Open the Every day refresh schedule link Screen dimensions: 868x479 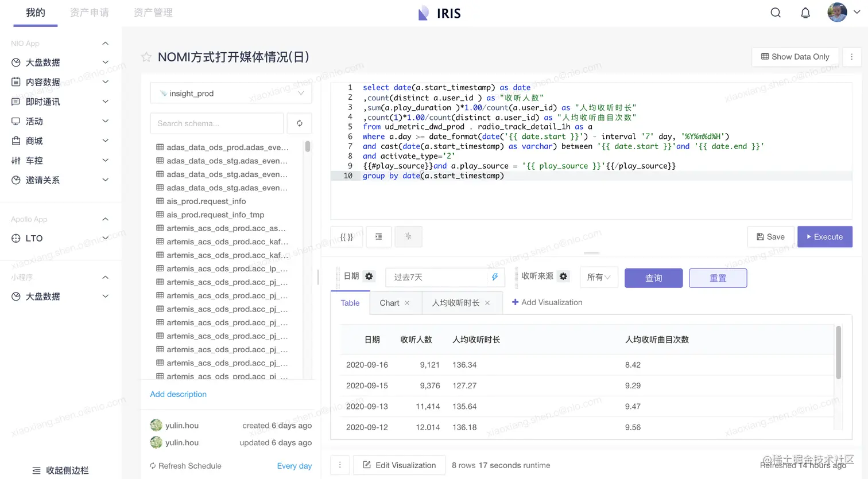[x=294, y=466]
